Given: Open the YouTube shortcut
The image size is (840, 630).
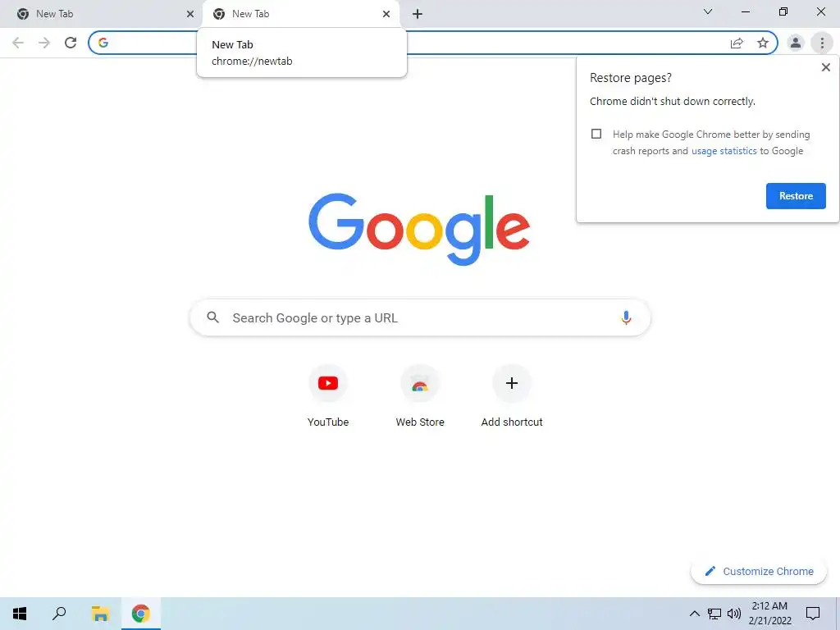Looking at the screenshot, I should click(328, 395).
